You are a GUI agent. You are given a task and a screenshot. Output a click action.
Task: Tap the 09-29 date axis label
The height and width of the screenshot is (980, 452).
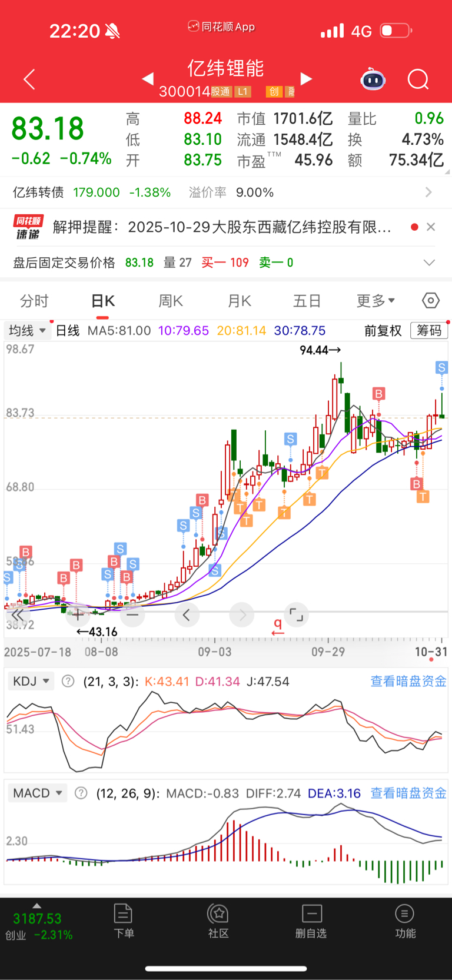328,652
